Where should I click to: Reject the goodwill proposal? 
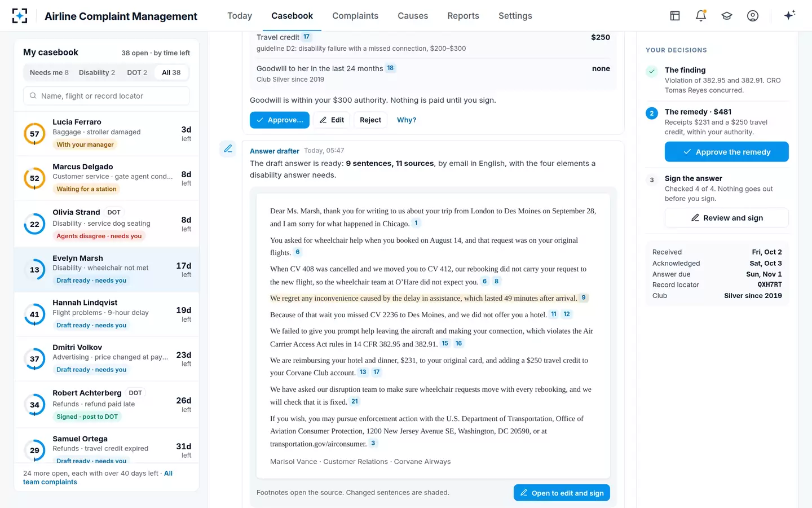pos(370,120)
